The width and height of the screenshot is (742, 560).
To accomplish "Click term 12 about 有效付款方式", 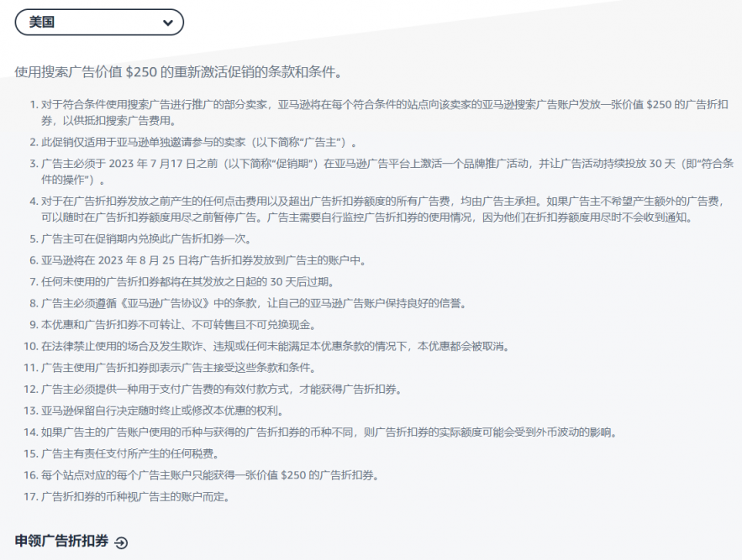I will (222, 390).
